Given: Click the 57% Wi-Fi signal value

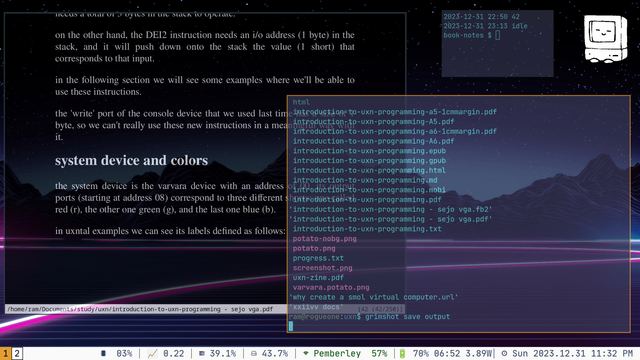Looking at the screenshot, I should 379,353.
